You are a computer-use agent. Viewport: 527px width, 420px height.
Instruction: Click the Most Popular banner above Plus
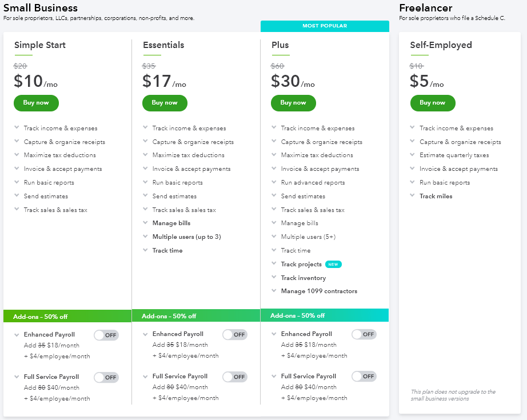point(325,26)
